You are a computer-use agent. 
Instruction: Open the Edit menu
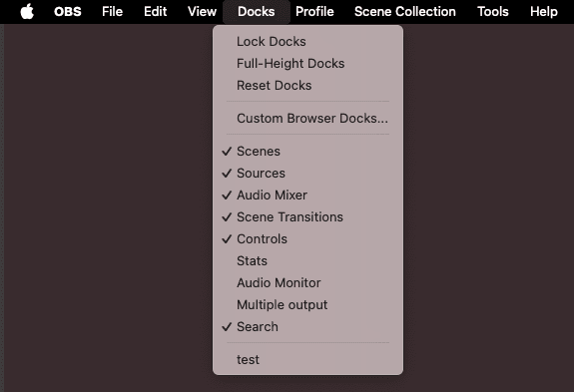click(x=155, y=11)
